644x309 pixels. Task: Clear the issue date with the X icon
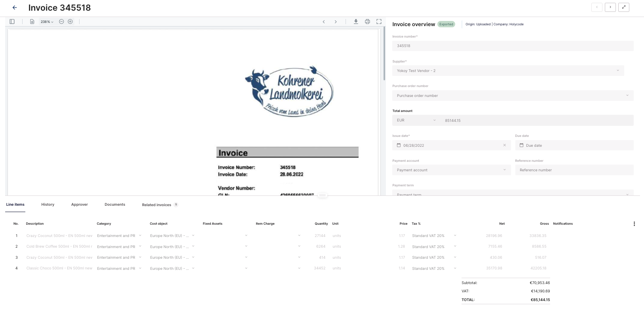click(x=505, y=145)
